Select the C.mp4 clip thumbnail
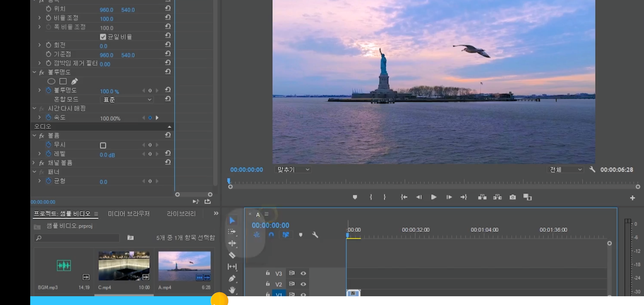This screenshot has height=305, width=644. [124, 266]
